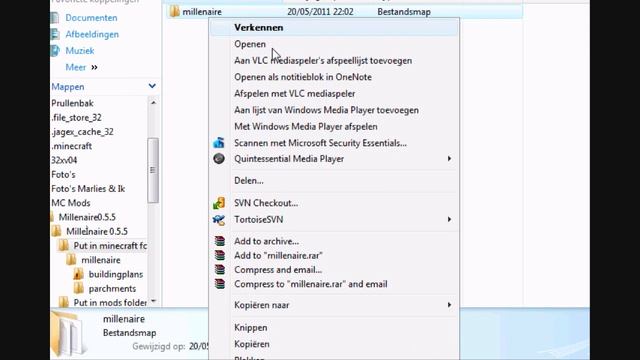Select .minecraft in folder tree

[x=71, y=146]
